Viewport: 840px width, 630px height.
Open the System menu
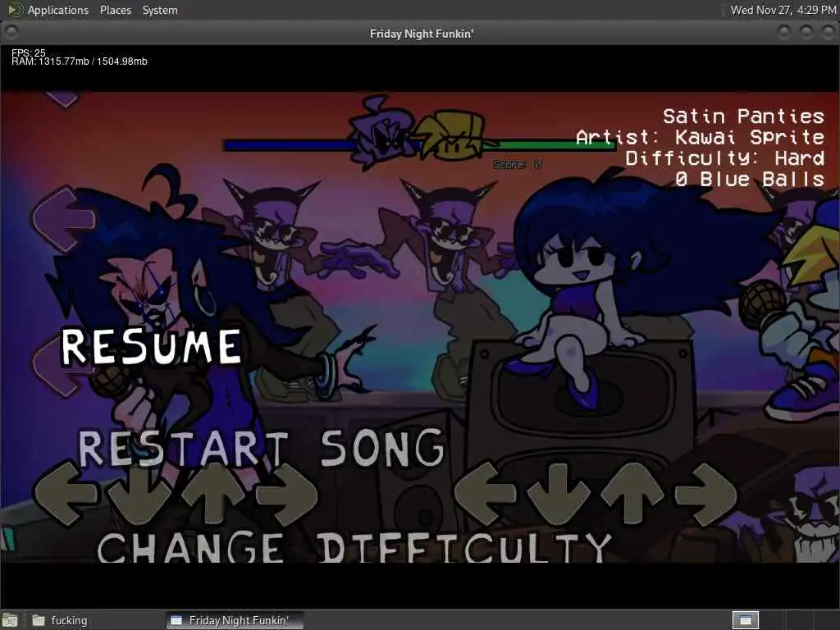point(160,10)
